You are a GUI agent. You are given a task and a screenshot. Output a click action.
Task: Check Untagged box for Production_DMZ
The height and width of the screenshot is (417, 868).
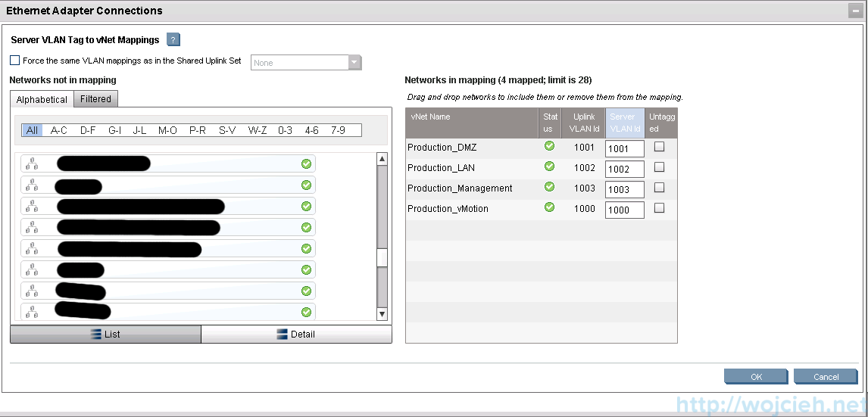point(659,147)
